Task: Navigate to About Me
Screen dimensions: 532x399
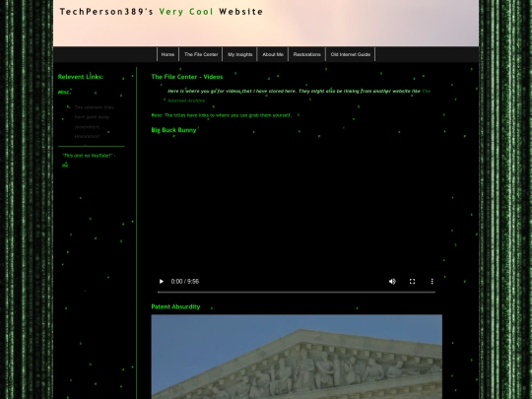Action: click(x=273, y=54)
